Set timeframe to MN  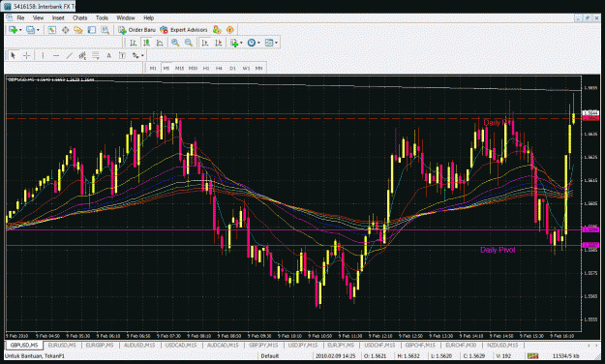click(x=258, y=69)
